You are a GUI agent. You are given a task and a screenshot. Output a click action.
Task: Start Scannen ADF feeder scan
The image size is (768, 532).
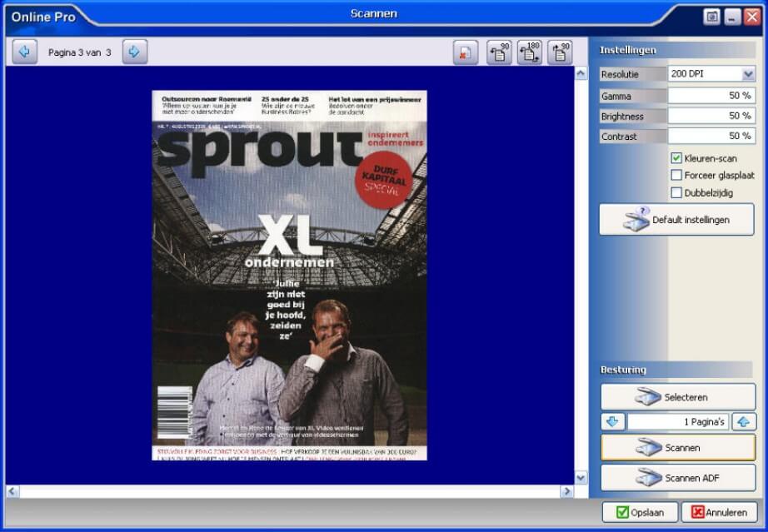[x=678, y=478]
